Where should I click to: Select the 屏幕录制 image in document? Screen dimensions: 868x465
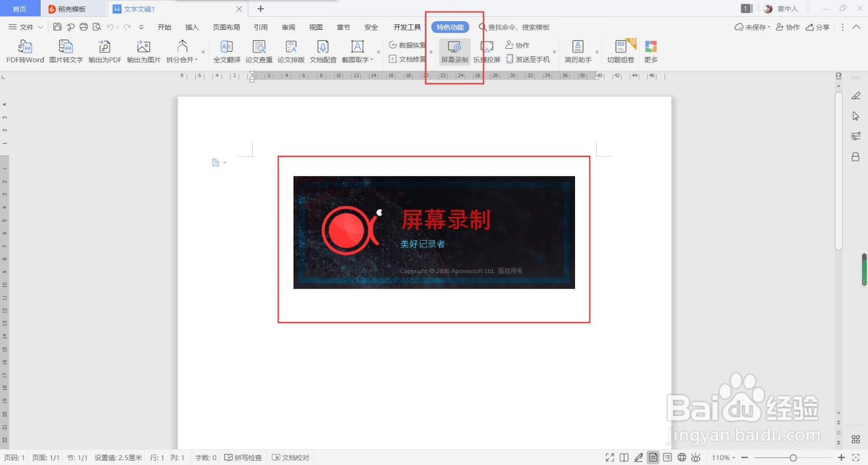click(434, 232)
